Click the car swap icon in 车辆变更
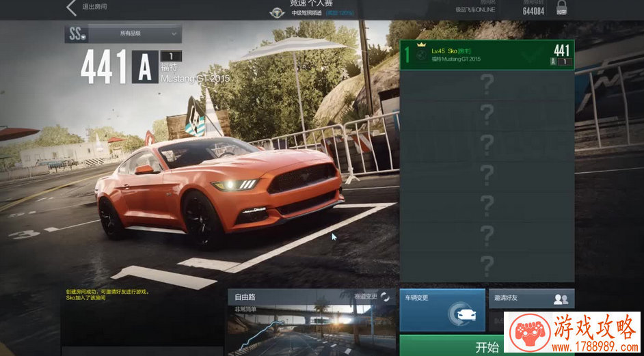The height and width of the screenshot is (356, 644). pos(462,314)
